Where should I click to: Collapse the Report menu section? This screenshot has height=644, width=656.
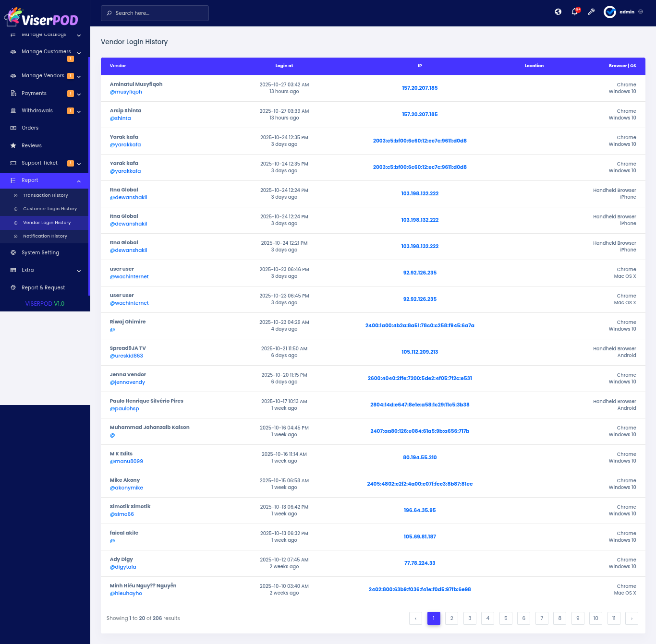click(79, 181)
